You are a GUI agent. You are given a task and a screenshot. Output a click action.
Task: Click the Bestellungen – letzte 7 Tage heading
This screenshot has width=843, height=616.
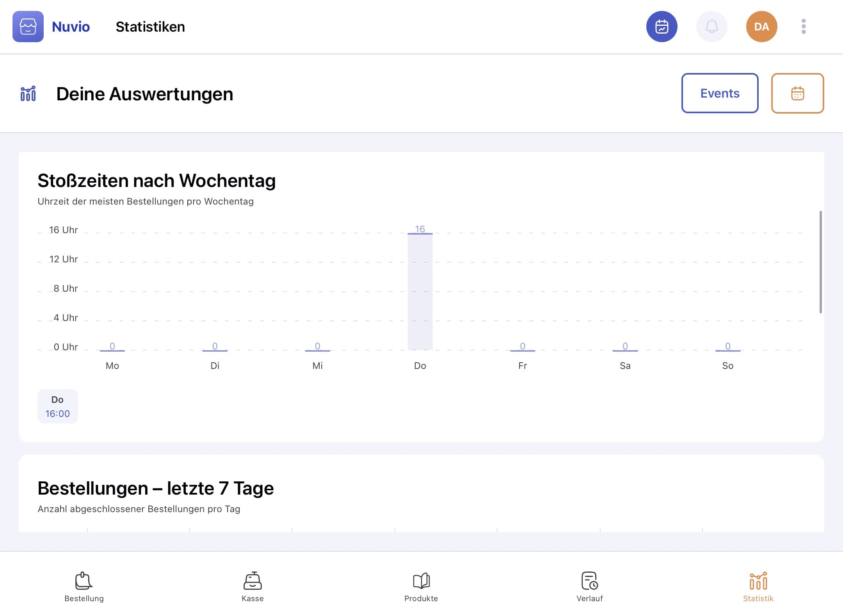click(156, 488)
